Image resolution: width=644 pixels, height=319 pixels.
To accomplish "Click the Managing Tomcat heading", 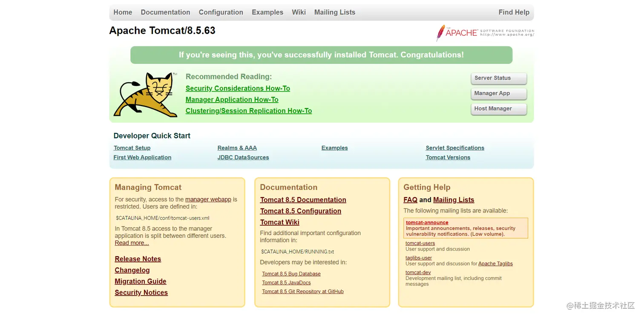I will click(x=148, y=187).
